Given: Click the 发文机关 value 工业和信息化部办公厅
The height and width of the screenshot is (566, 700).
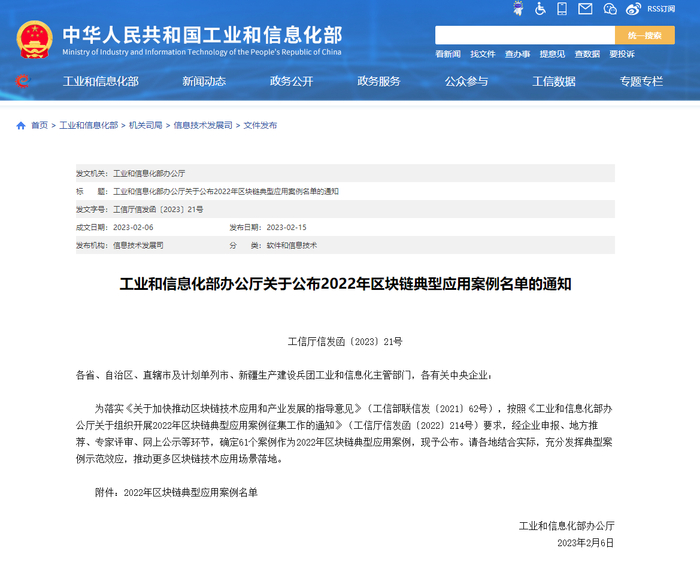Looking at the screenshot, I should pos(149,173).
